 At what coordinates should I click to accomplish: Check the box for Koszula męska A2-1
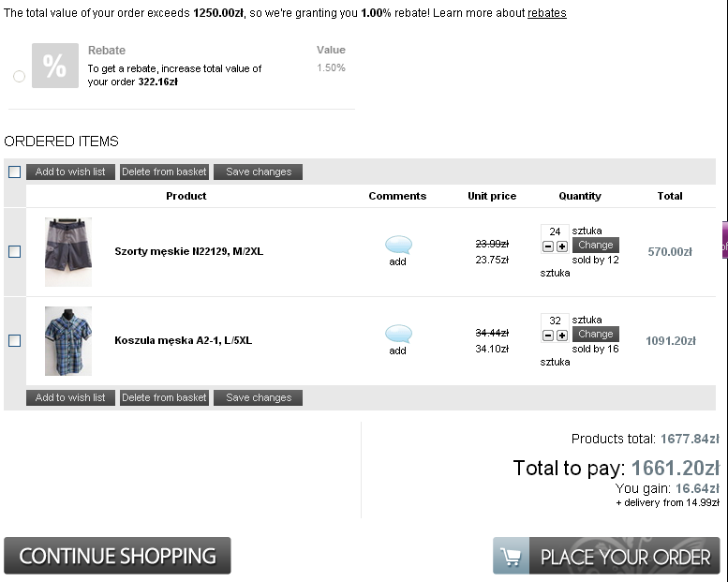pyautogui.click(x=14, y=340)
